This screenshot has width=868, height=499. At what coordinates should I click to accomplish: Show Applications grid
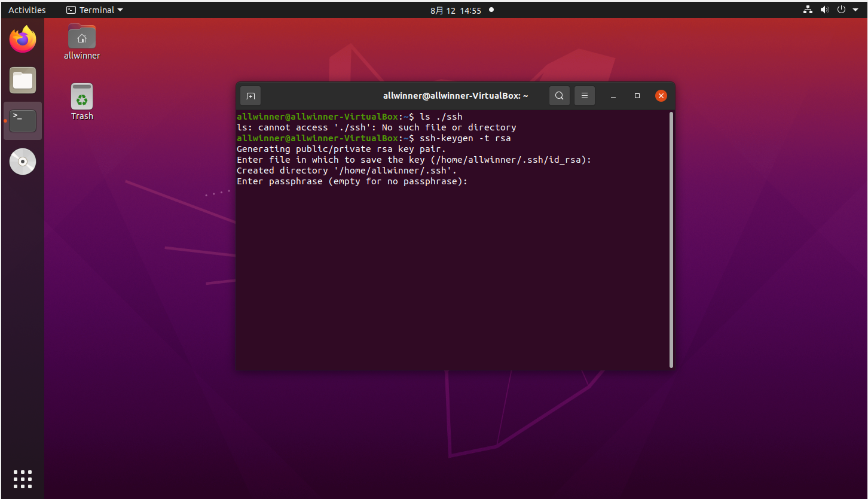tap(23, 479)
